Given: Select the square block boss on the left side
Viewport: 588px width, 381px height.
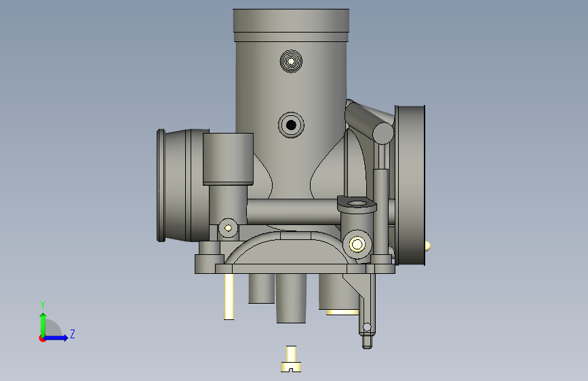Looking at the screenshot, I should coord(228,159).
